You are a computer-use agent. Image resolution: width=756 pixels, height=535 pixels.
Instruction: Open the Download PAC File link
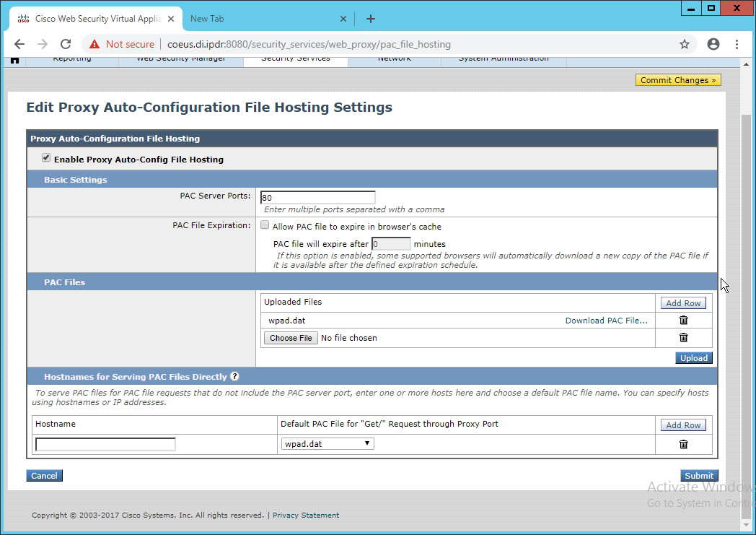(606, 321)
